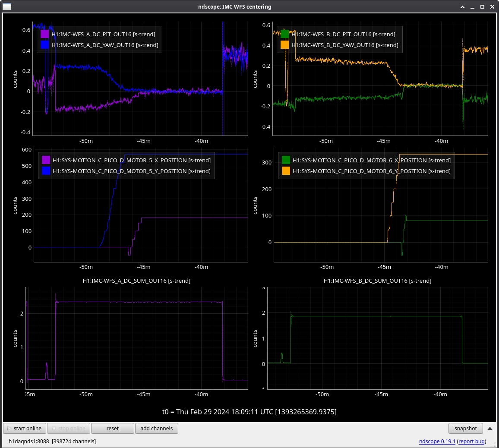Viewport: 499px width, 448px height.
Task: Take a snapshot of the plots
Action: (x=465, y=428)
